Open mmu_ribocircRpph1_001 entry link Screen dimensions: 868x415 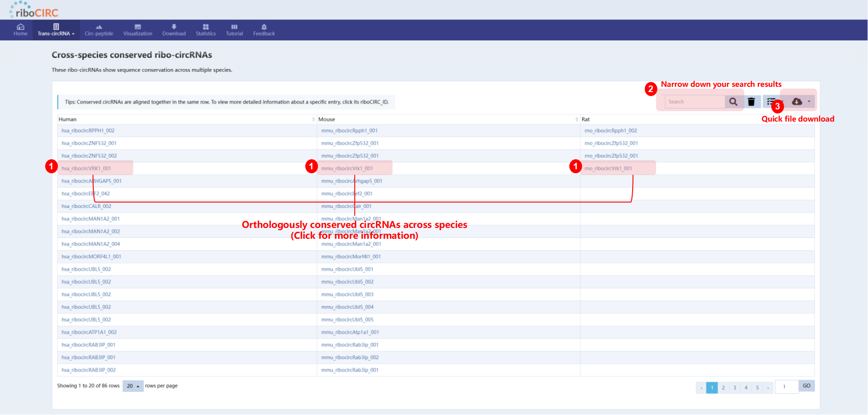tap(349, 131)
